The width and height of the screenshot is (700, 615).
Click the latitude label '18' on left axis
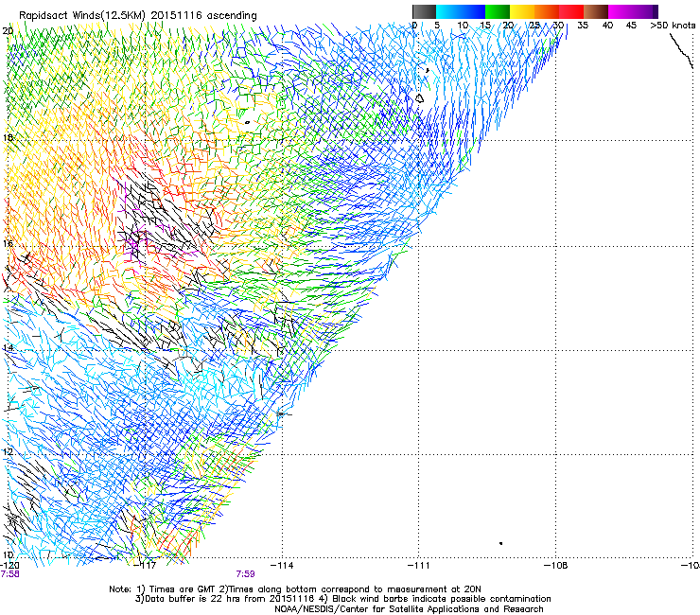click(x=8, y=137)
